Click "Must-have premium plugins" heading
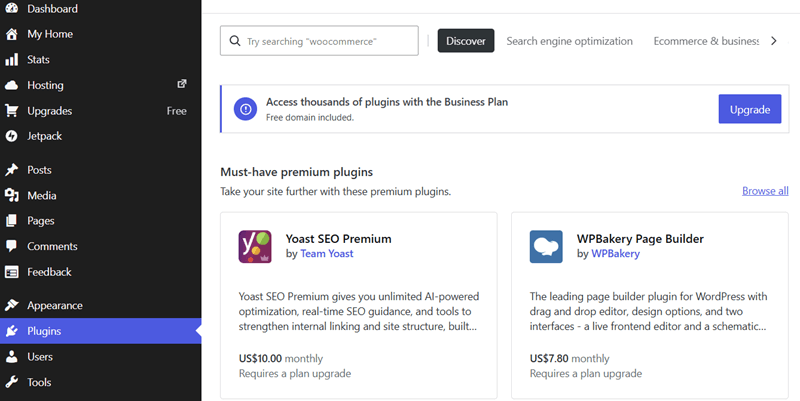Image resolution: width=800 pixels, height=401 pixels. [x=296, y=172]
